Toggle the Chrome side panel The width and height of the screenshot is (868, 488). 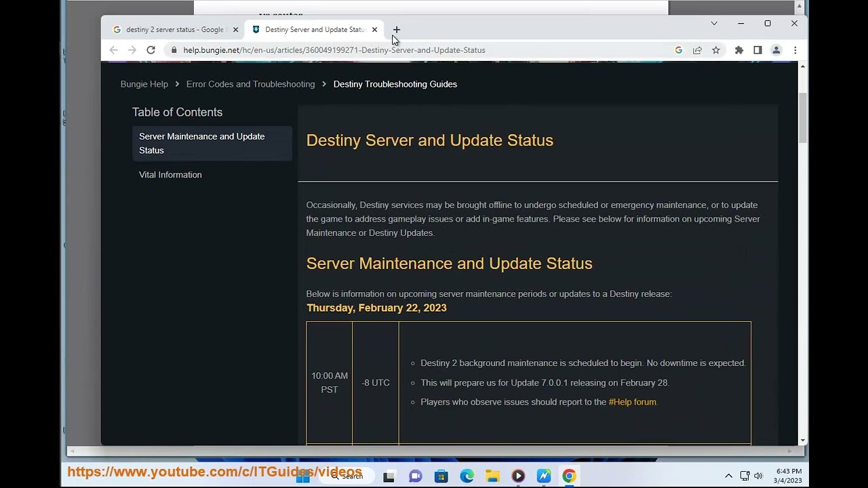click(757, 50)
